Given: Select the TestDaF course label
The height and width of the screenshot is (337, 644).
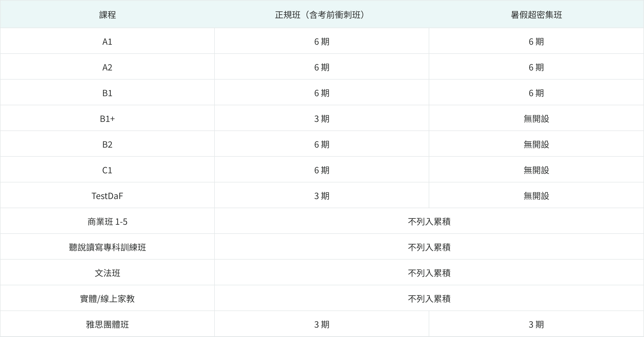Looking at the screenshot, I should (107, 196).
